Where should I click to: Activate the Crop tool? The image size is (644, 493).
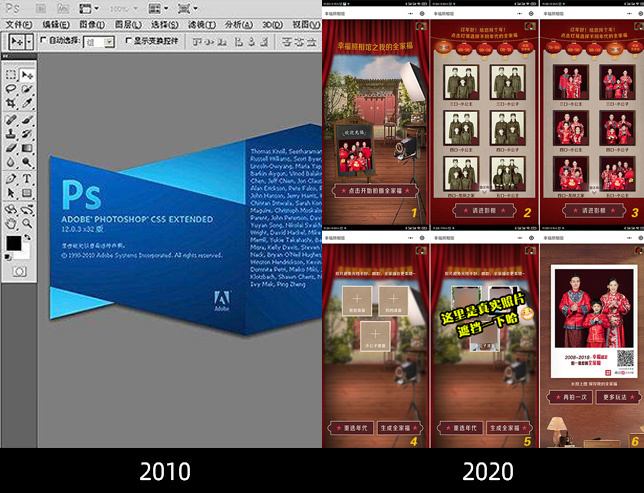pyautogui.click(x=11, y=104)
